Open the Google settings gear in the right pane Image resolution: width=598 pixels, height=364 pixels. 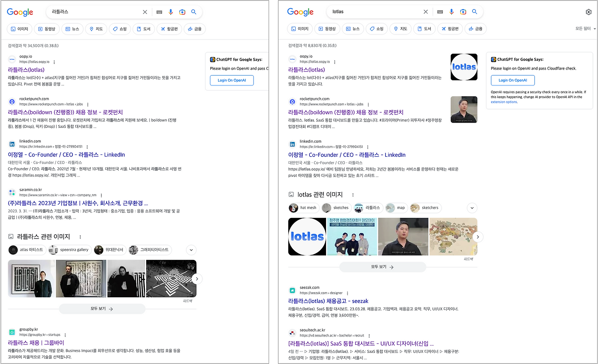[589, 13]
